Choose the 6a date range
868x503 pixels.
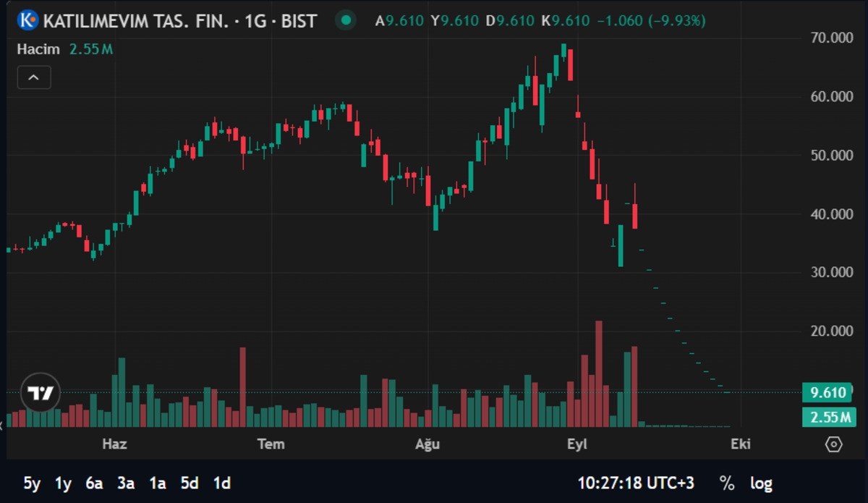pos(95,483)
